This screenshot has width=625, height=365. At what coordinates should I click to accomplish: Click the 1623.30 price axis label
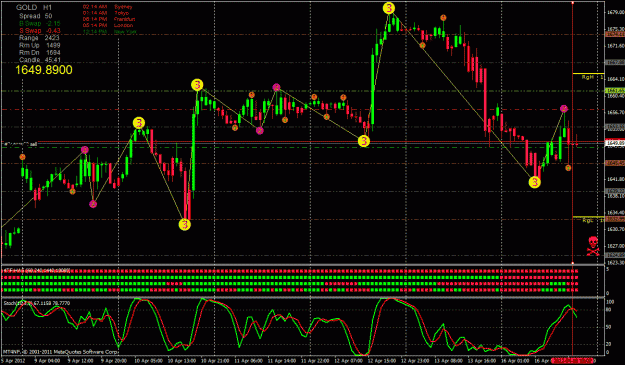point(615,262)
